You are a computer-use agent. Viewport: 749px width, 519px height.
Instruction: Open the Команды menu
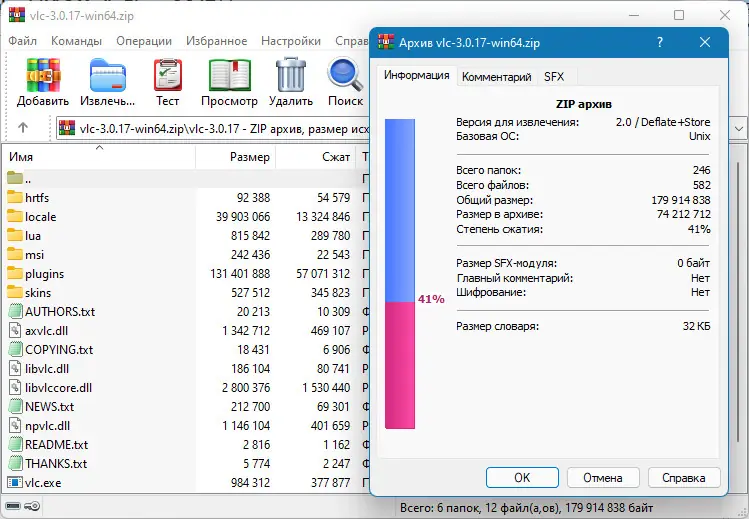tap(76, 41)
